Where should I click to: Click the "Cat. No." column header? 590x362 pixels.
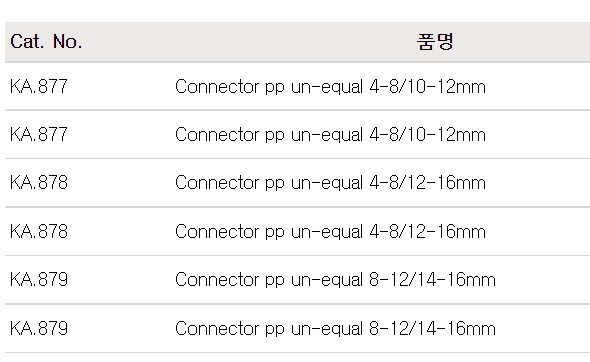(x=46, y=41)
